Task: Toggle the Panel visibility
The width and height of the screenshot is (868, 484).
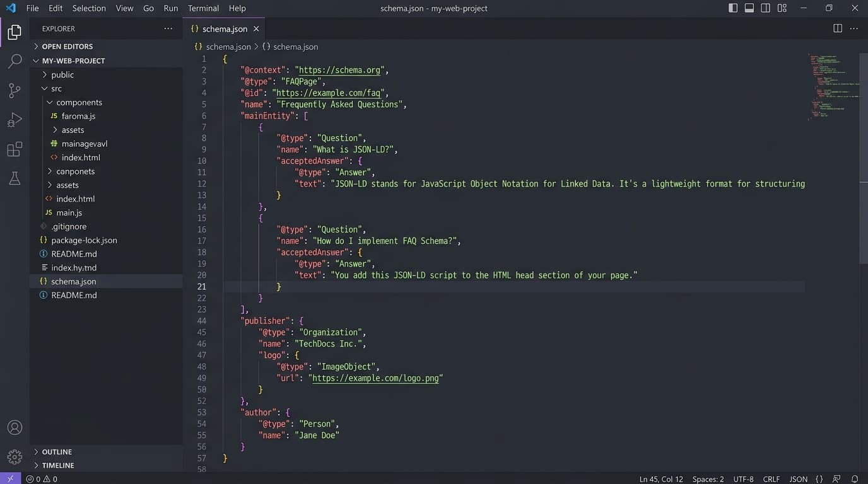Action: tap(748, 8)
